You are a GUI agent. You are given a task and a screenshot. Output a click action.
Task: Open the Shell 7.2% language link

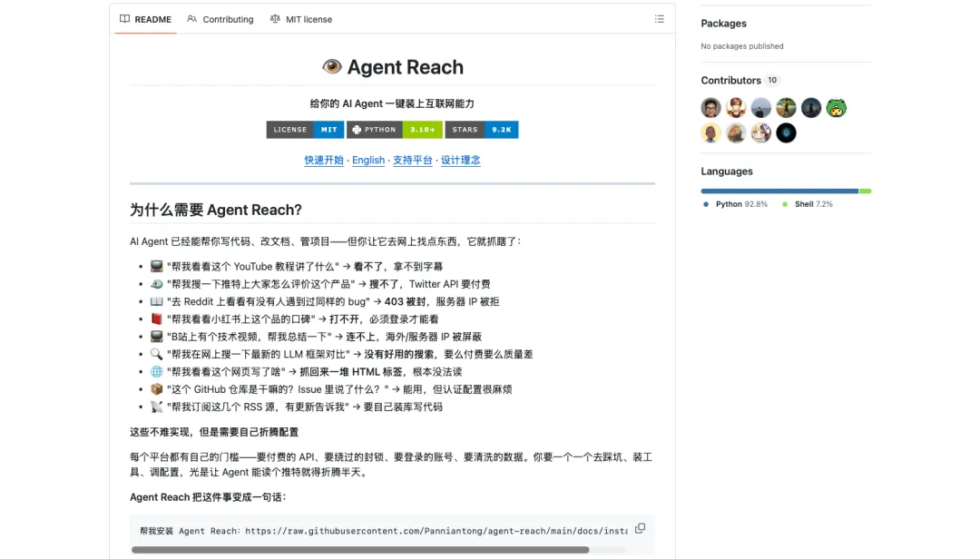tap(808, 204)
